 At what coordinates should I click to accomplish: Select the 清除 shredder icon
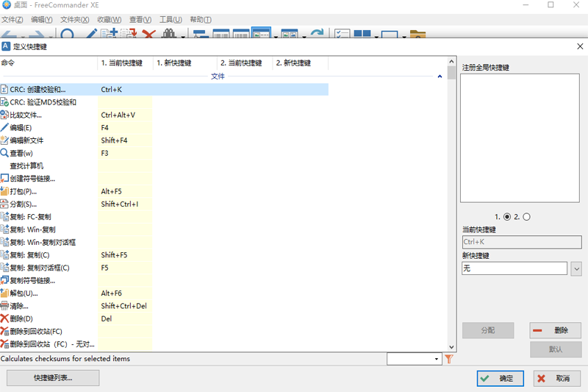[4, 306]
